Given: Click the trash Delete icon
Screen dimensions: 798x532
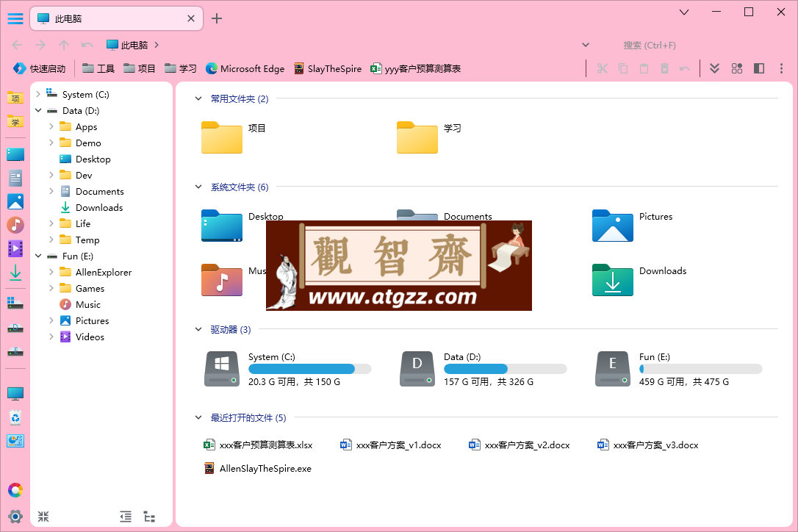Looking at the screenshot, I should [664, 68].
